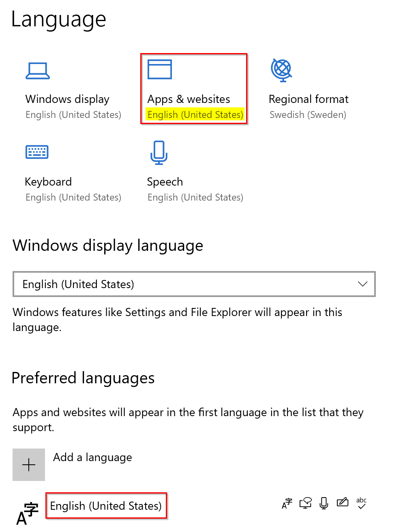
Task: Click the speech recognition microphone feature icon
Action: tap(324, 503)
